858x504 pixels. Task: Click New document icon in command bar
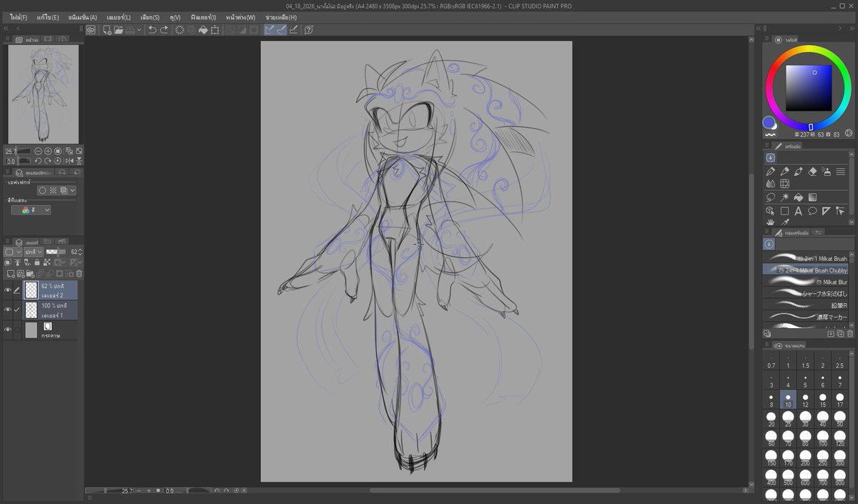pos(107,30)
